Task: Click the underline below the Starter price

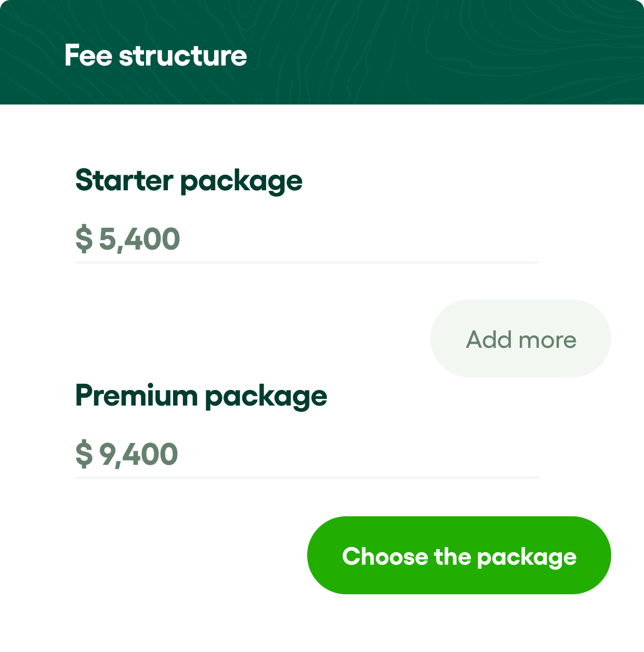Action: coord(307,264)
